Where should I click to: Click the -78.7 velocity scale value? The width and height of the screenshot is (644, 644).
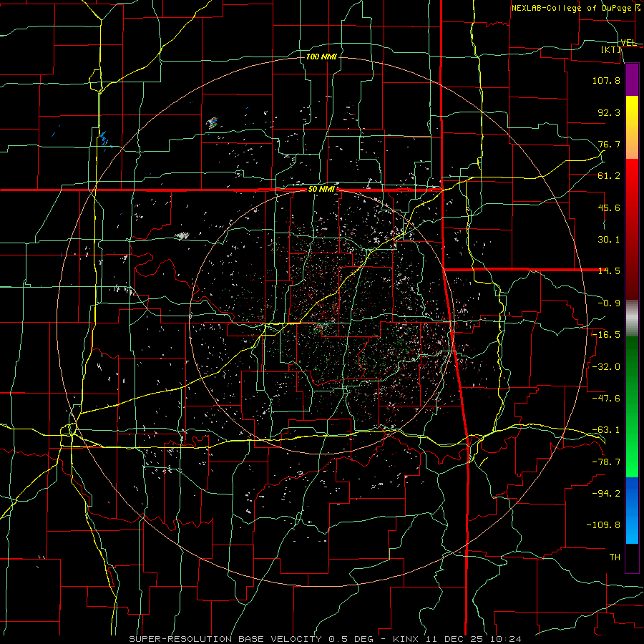pyautogui.click(x=606, y=462)
